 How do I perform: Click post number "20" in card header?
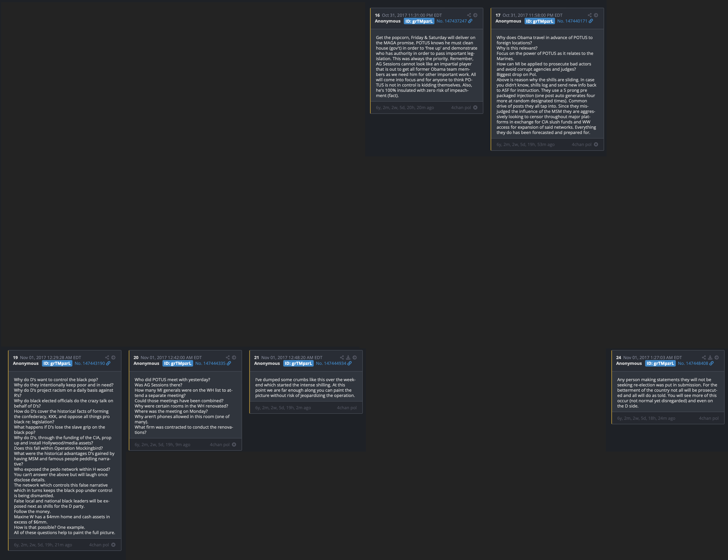pos(136,357)
